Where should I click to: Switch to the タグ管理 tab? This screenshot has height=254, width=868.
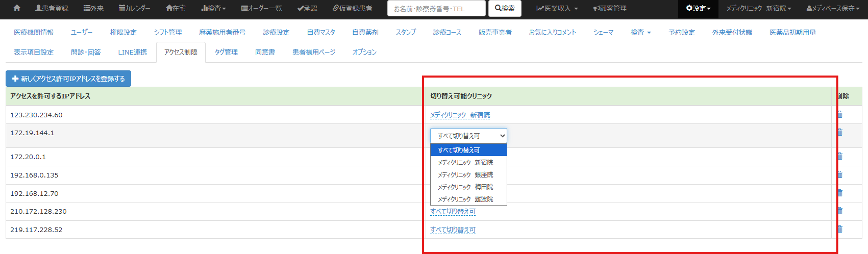[x=226, y=52]
